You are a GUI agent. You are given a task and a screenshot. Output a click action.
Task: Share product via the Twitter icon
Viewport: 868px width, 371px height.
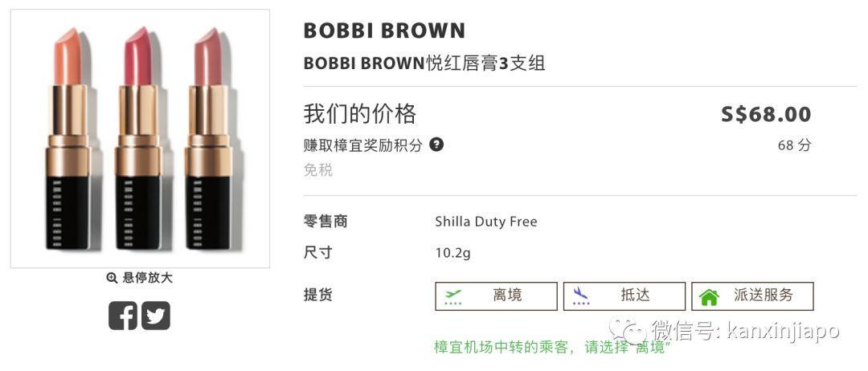tap(156, 316)
